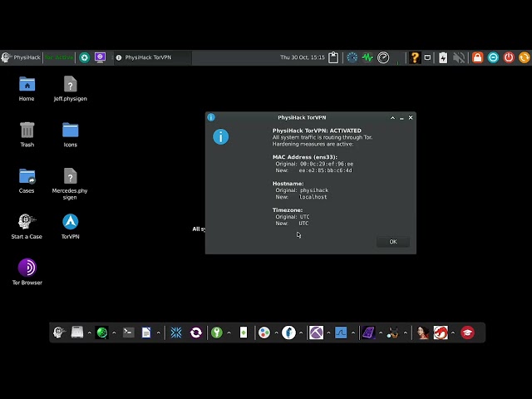Click the red power shutdown icon
532x399 pixels.
point(509,57)
